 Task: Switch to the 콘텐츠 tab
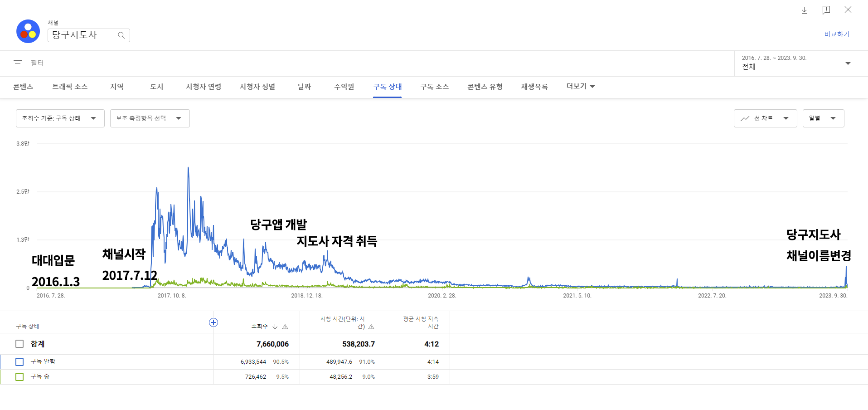[23, 86]
